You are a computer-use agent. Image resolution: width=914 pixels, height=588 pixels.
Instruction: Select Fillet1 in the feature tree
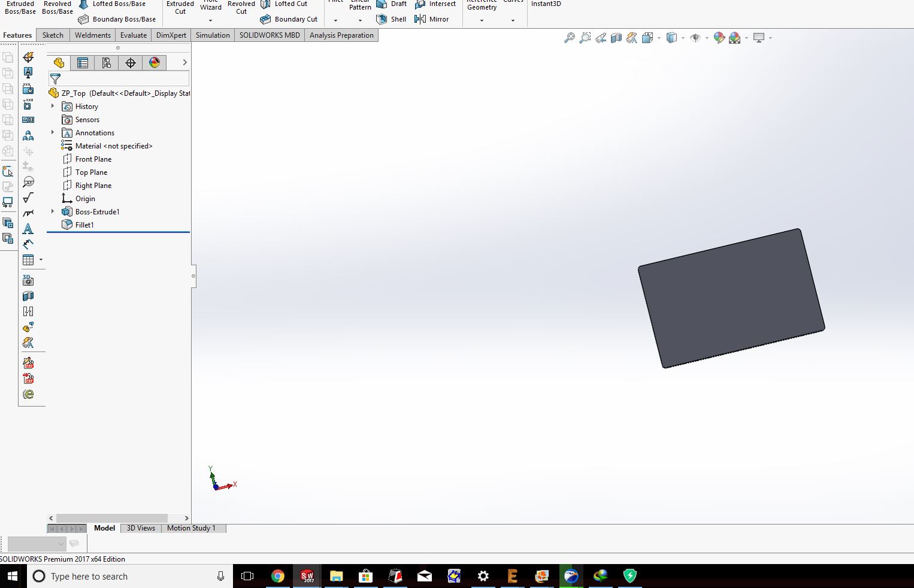point(84,225)
